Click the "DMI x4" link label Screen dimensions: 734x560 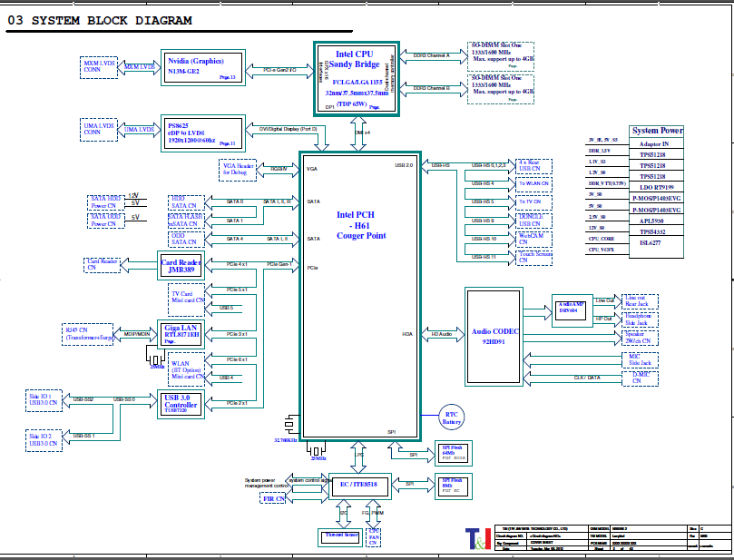[x=362, y=133]
